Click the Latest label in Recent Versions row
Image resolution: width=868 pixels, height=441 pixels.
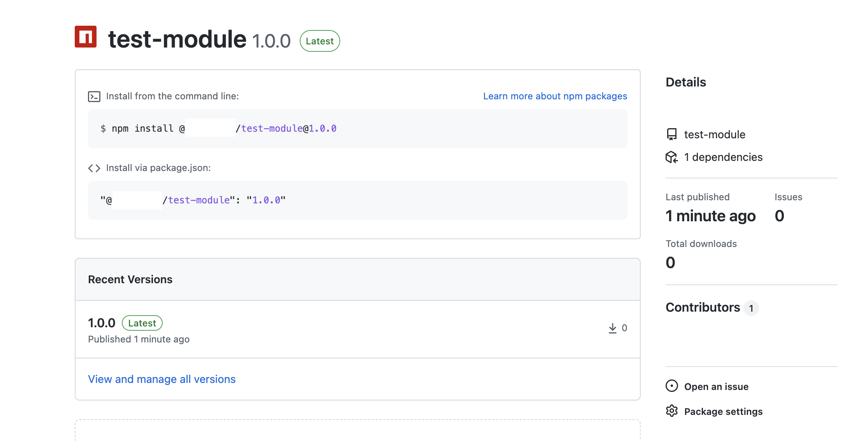142,323
